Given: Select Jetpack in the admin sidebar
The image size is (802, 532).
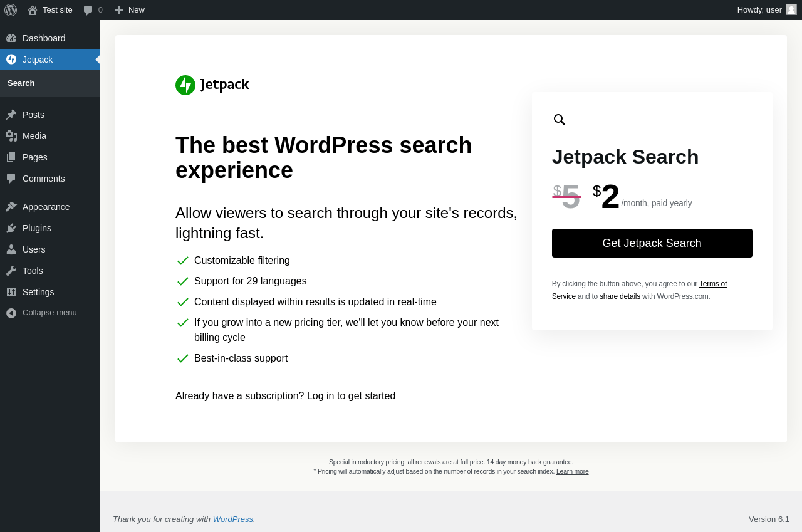Looking at the screenshot, I should pyautogui.click(x=50, y=60).
